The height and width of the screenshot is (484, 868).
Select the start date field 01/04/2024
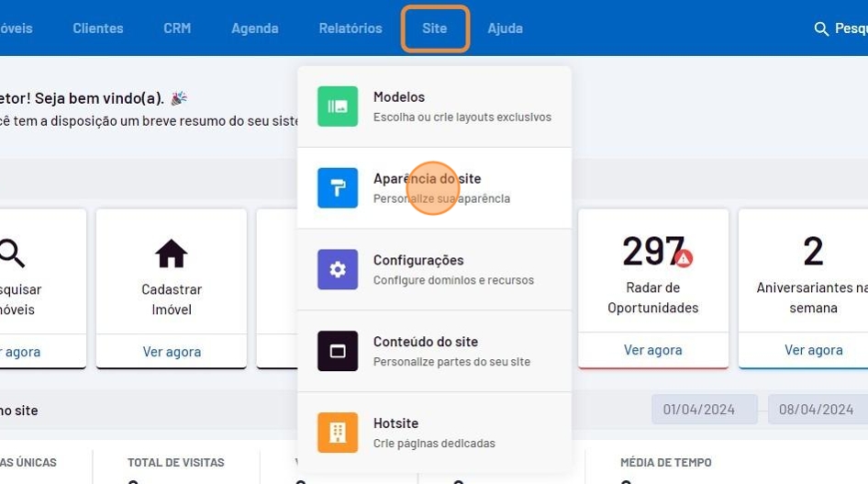(x=704, y=410)
